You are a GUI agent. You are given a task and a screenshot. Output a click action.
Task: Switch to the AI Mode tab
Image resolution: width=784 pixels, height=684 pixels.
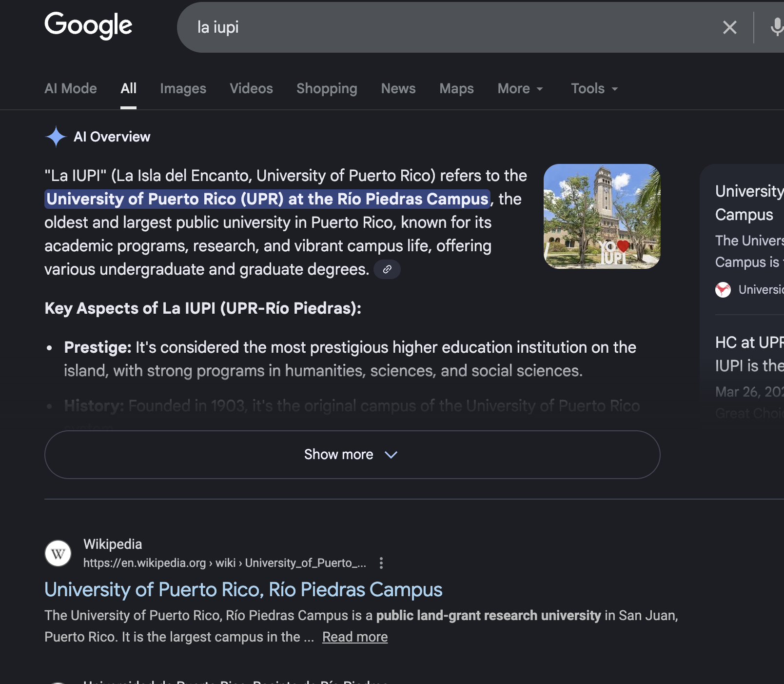(71, 88)
